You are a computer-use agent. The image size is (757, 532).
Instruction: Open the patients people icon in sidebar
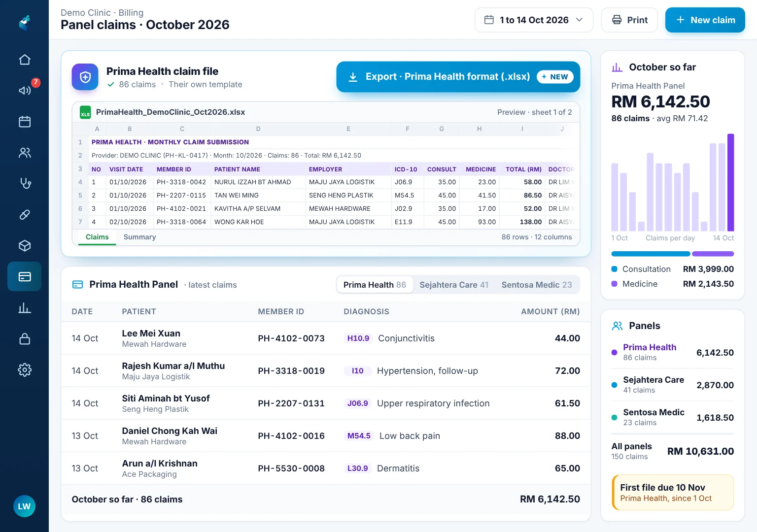tap(25, 153)
